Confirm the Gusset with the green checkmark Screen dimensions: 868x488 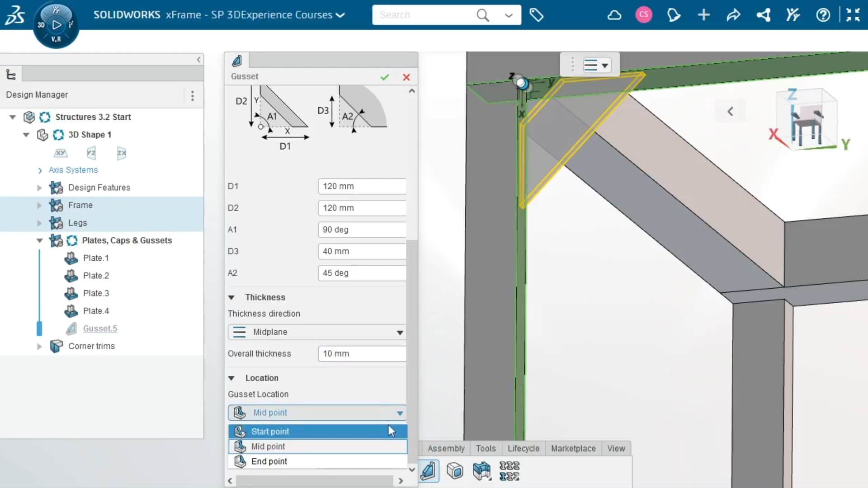(384, 77)
